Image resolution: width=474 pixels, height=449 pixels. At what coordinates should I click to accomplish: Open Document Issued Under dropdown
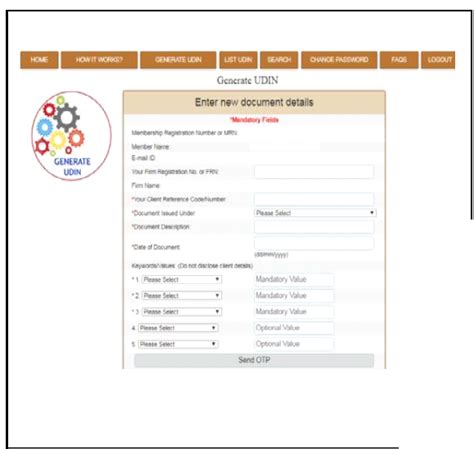pos(315,213)
